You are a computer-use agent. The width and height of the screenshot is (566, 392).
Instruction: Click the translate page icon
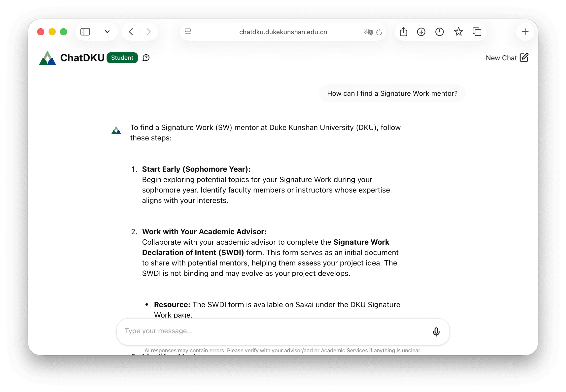click(x=368, y=32)
